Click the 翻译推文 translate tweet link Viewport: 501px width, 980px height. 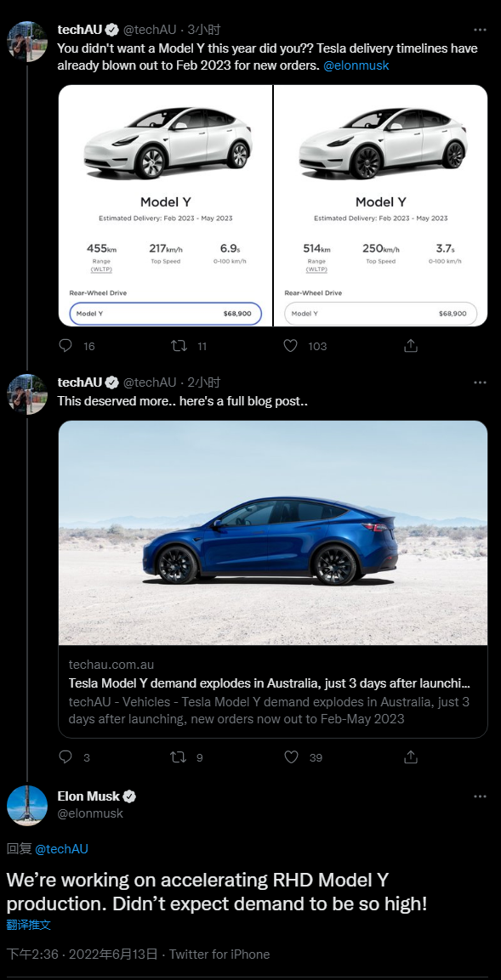tap(28, 925)
